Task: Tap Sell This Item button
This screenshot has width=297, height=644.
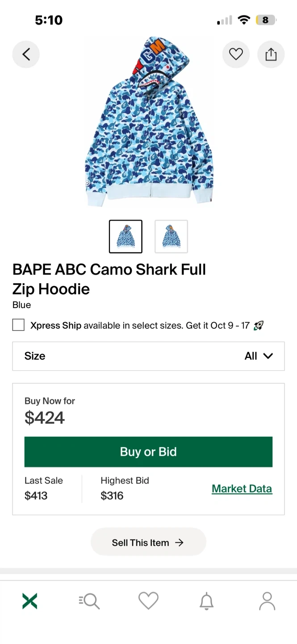Action: [x=148, y=542]
